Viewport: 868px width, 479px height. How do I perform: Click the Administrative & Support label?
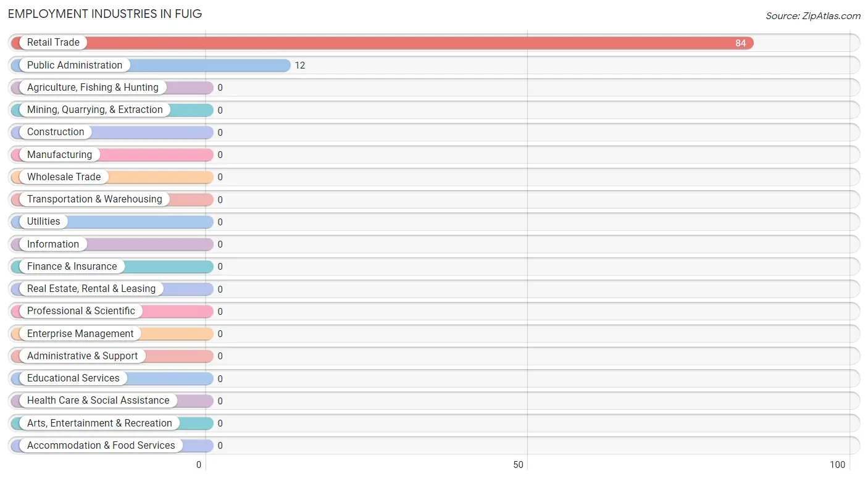tap(83, 356)
